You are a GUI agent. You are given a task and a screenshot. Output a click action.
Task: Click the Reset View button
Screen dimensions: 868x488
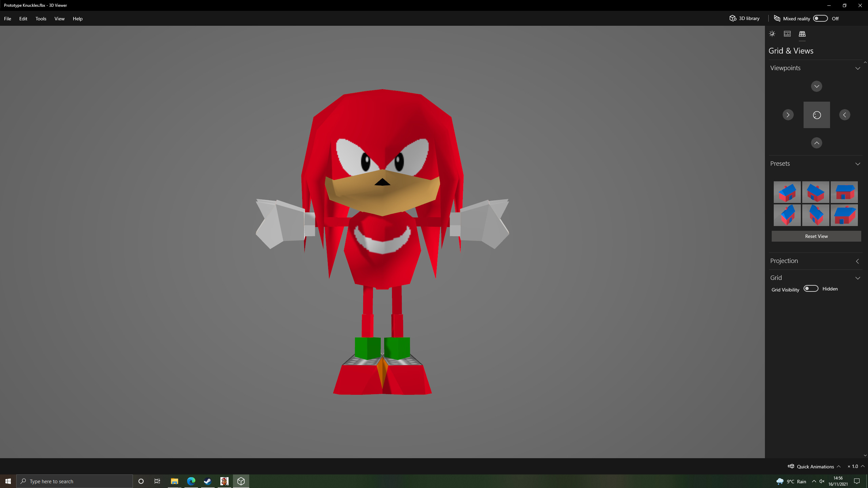816,236
